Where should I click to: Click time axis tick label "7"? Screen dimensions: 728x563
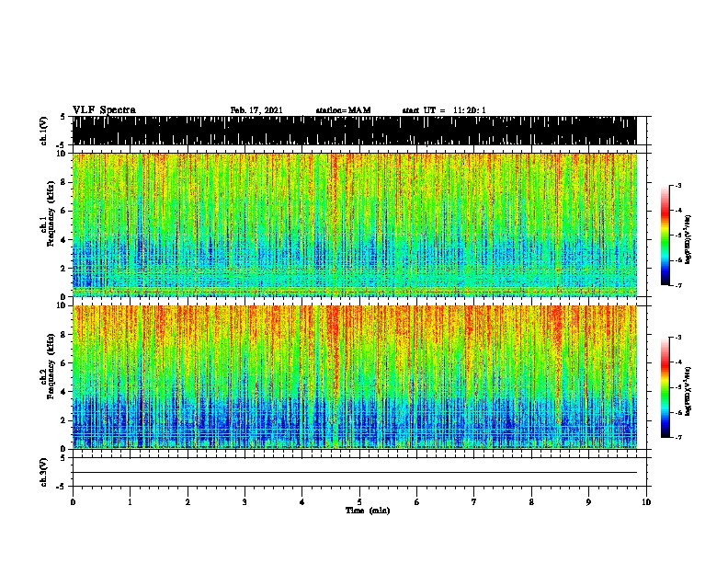pos(474,502)
